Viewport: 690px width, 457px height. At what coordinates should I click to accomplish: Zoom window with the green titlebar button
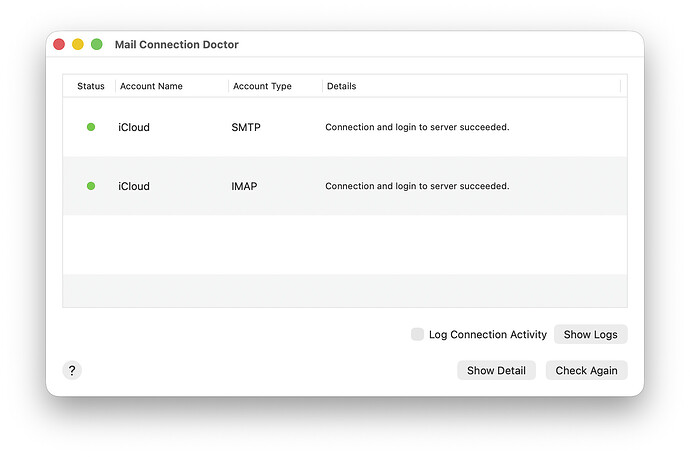point(97,45)
